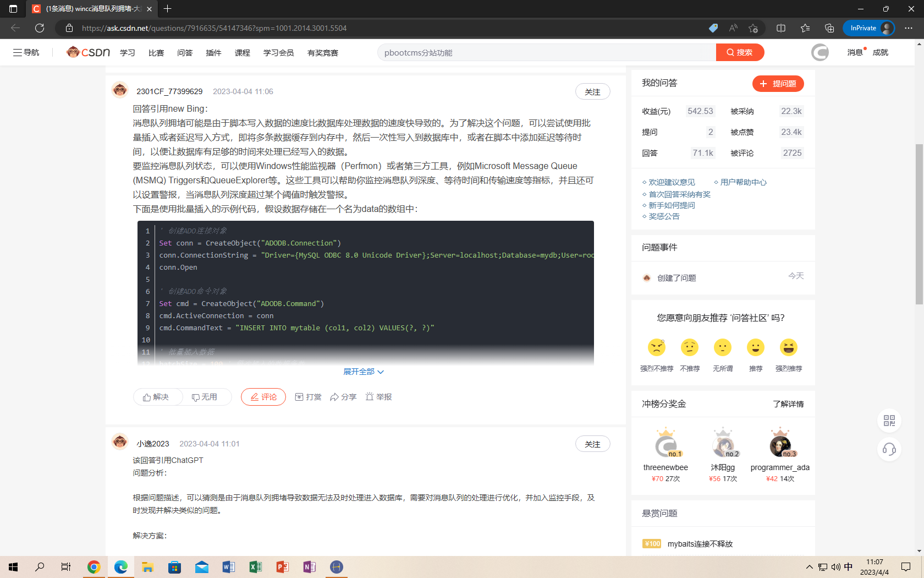Focus the pbootcms分站功能 search box
The width and height of the screenshot is (924, 578).
coord(547,52)
